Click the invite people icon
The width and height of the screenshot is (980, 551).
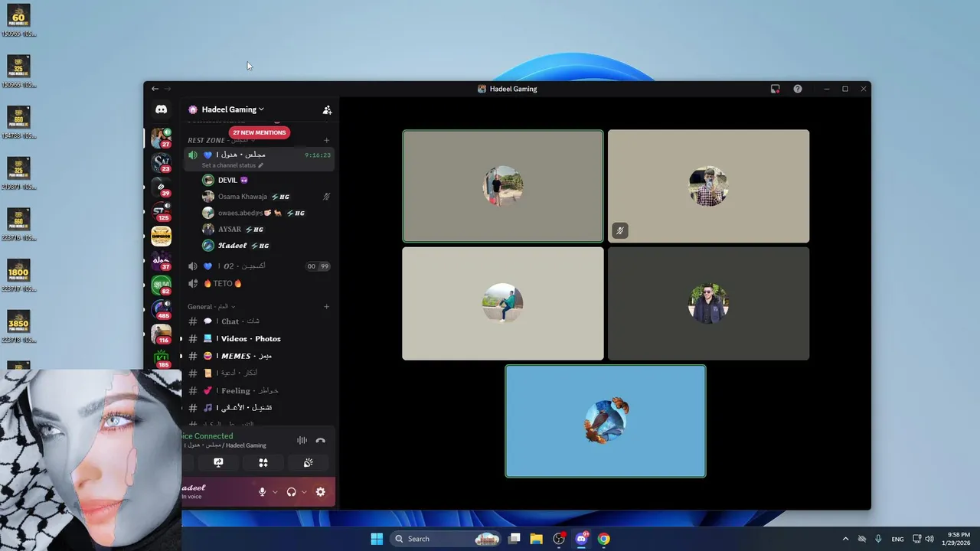(327, 109)
